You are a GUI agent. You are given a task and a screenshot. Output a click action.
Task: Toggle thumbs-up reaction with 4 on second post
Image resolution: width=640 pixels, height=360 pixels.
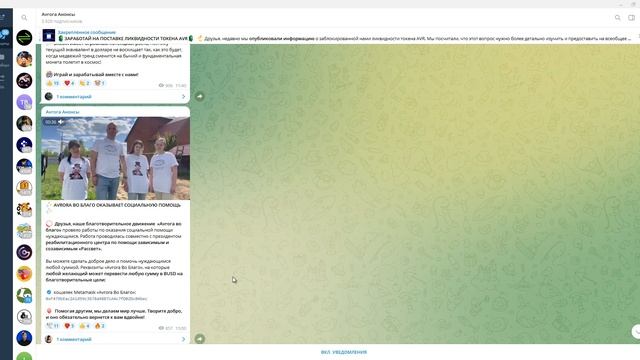(x=84, y=326)
